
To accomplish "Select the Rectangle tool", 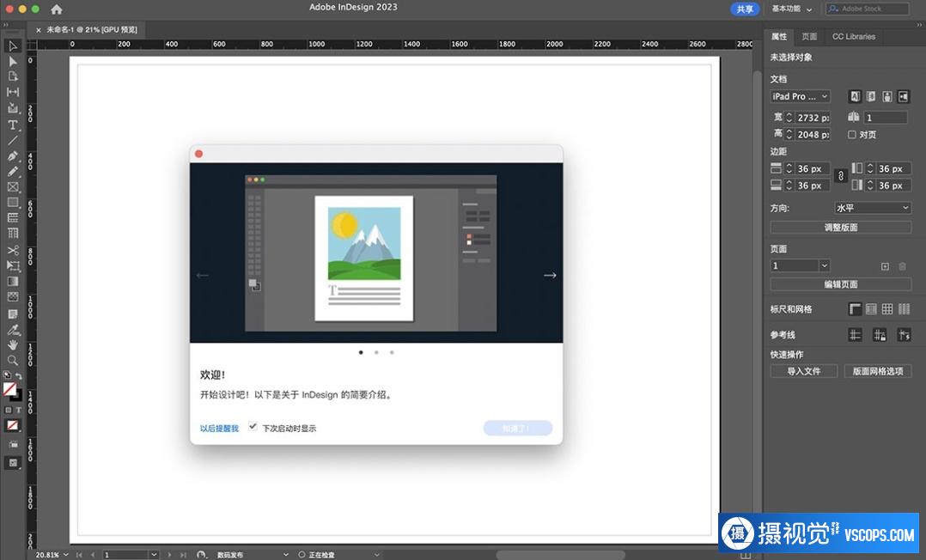I will pyautogui.click(x=12, y=202).
